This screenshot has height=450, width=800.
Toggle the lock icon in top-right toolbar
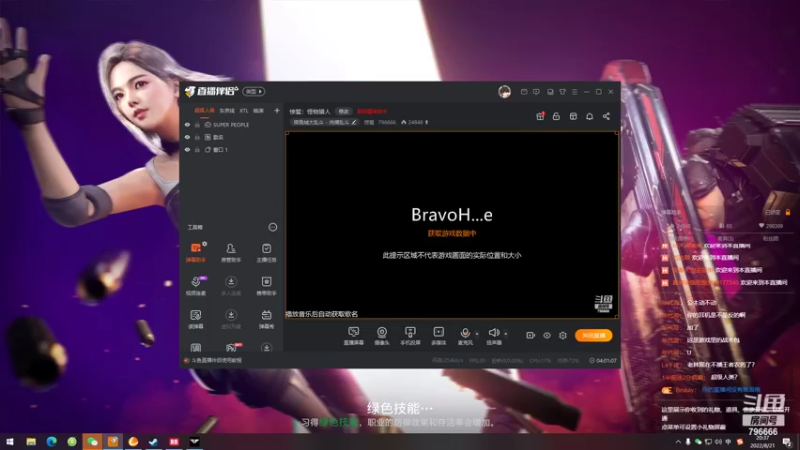coord(557,116)
